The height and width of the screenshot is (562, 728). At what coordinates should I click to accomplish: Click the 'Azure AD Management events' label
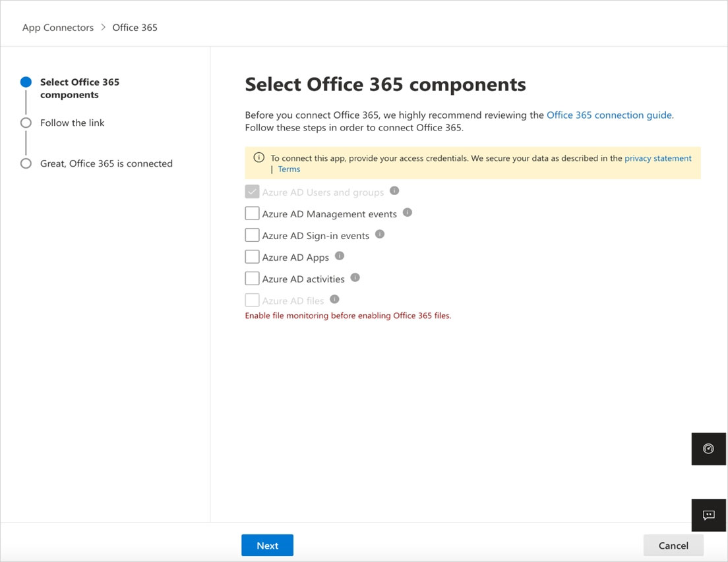tap(330, 214)
